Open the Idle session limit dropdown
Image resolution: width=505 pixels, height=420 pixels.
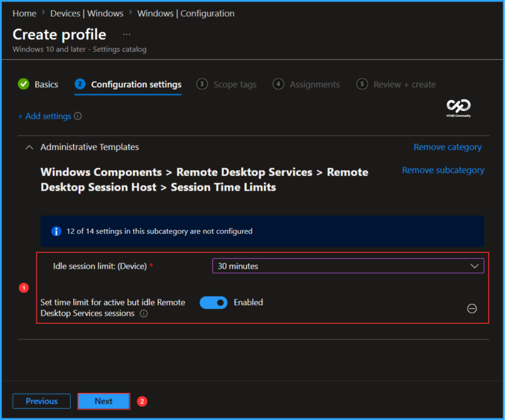click(x=348, y=266)
